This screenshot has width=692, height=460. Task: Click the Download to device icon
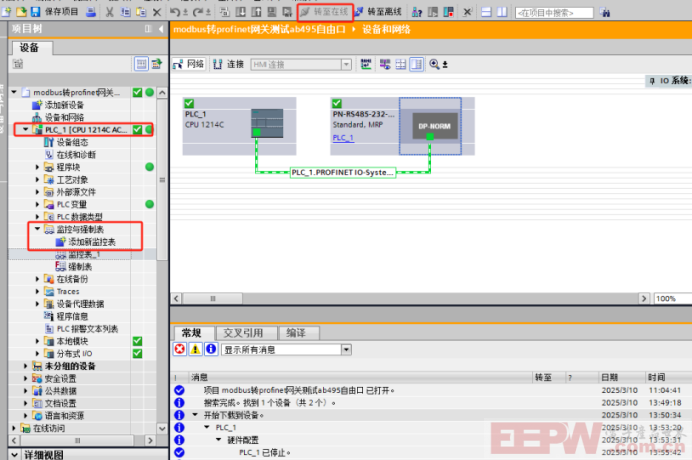[x=241, y=12]
